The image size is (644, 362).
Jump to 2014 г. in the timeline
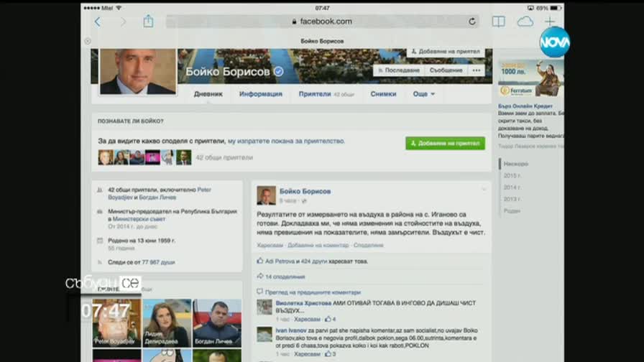(x=512, y=187)
